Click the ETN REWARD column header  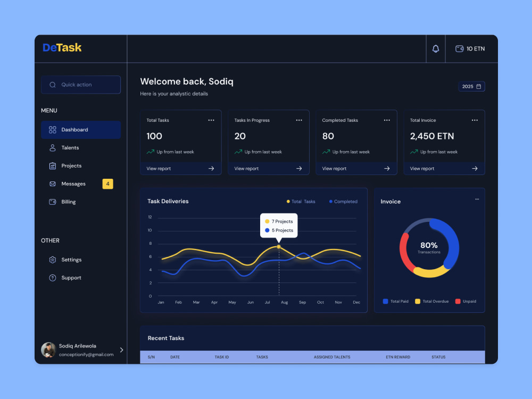[x=398, y=357]
